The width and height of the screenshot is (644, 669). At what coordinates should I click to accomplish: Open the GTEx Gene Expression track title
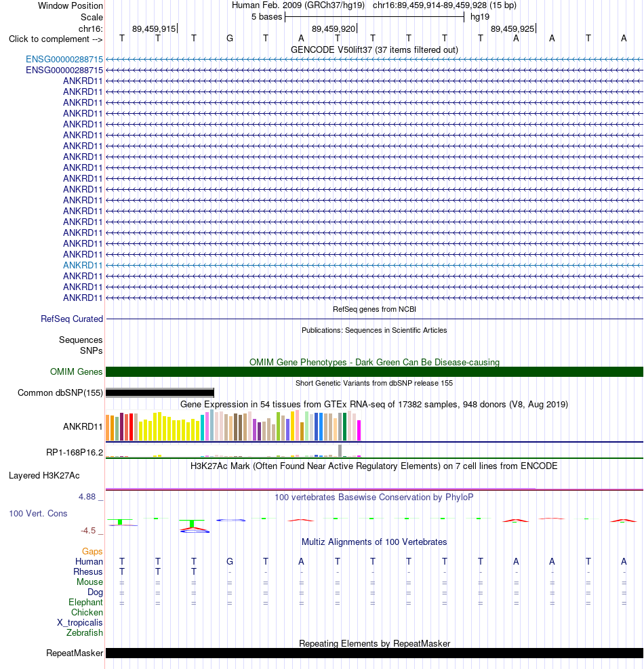coord(374,404)
